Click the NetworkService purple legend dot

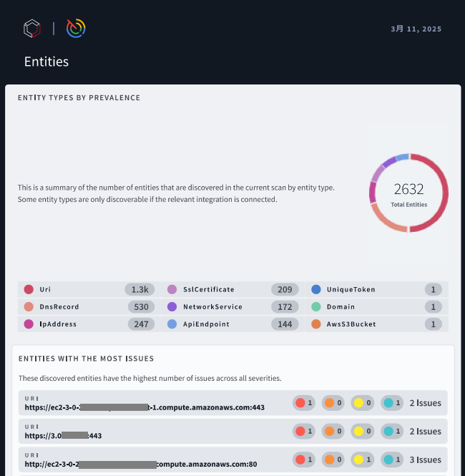click(172, 307)
